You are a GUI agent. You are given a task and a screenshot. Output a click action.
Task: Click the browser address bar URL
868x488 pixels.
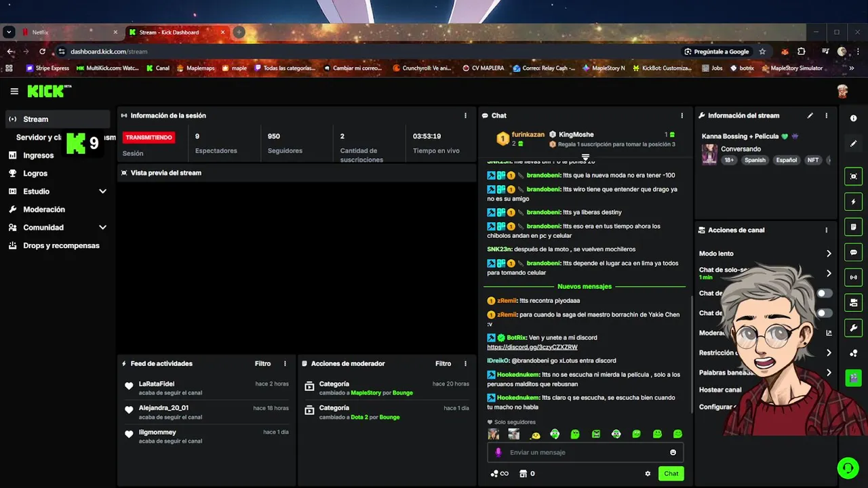pos(109,52)
